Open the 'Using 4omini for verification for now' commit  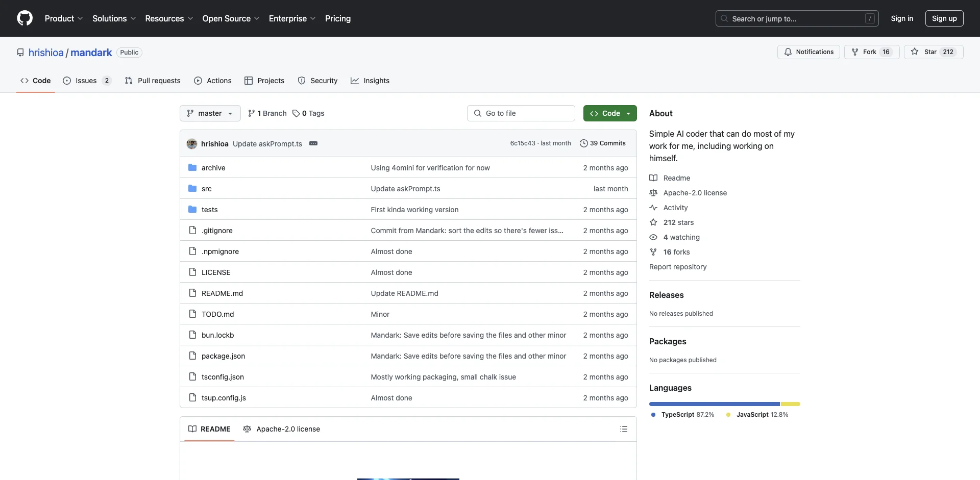430,168
